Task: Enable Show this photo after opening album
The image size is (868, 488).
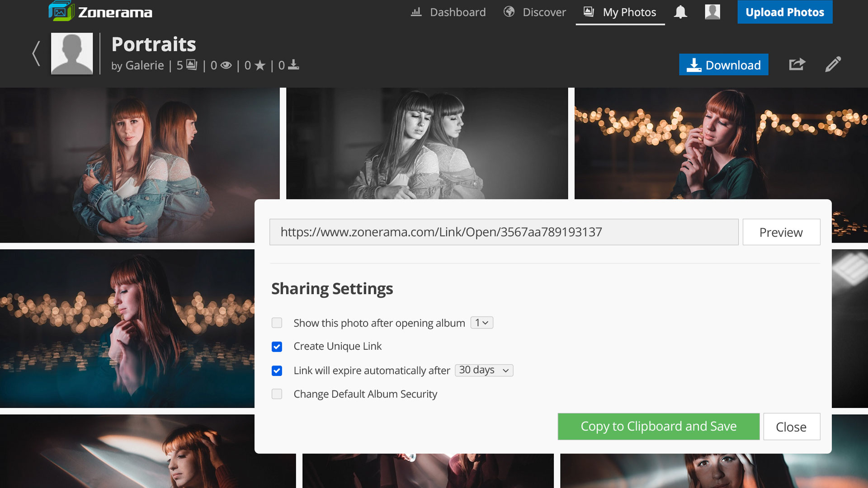Action: (277, 323)
